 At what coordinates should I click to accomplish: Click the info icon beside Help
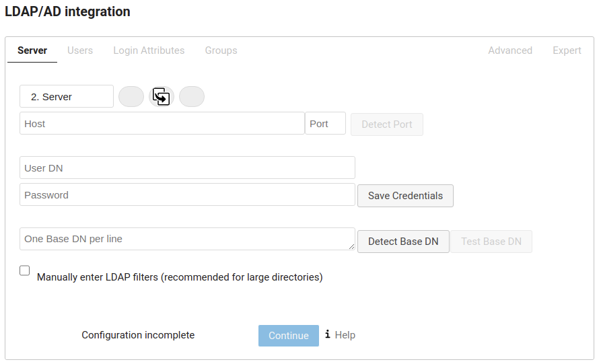click(328, 334)
